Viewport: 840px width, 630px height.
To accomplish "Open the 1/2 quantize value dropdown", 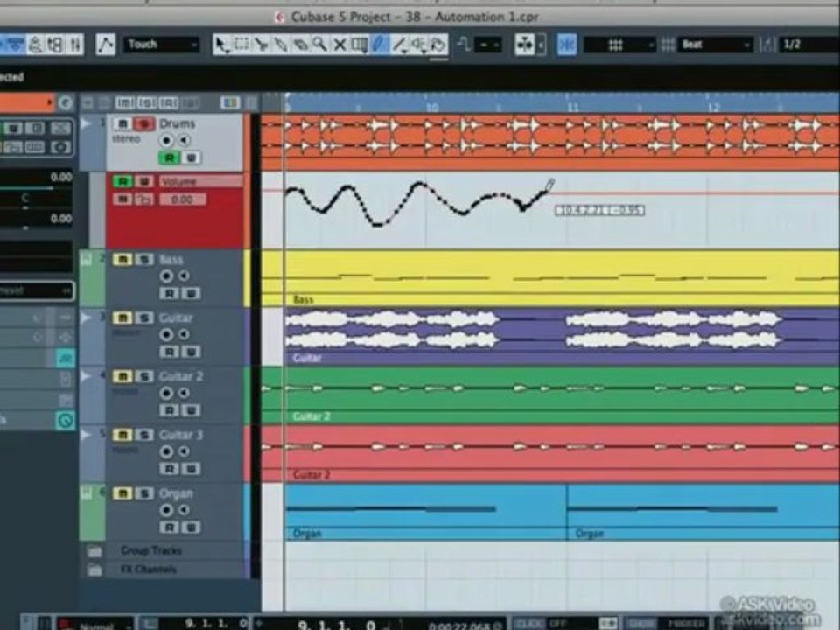I will (808, 45).
